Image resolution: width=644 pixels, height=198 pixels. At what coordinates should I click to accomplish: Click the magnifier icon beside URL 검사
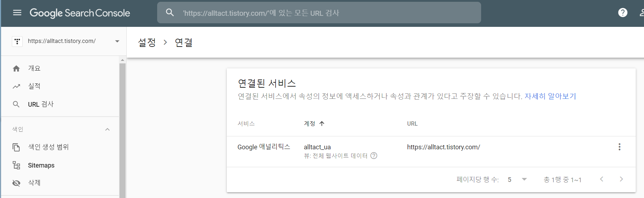(x=16, y=104)
